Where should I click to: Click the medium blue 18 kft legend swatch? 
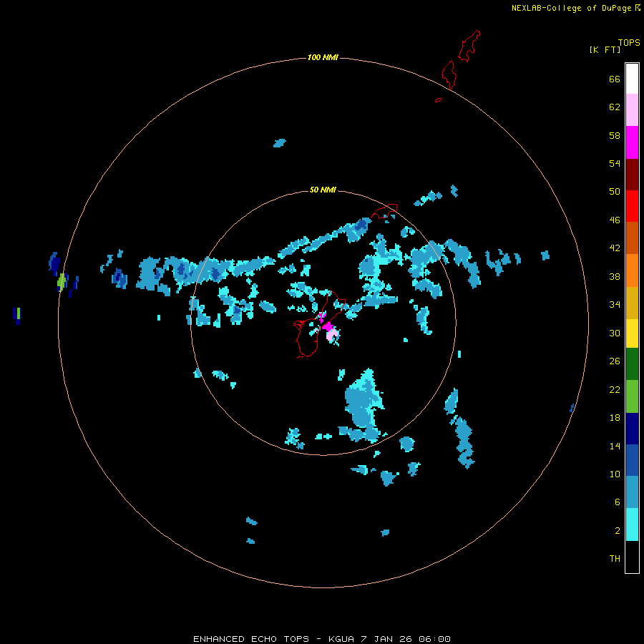632,460
